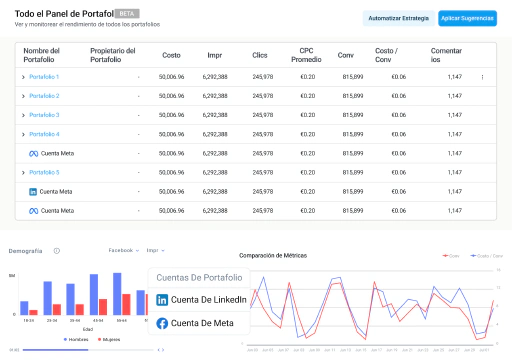
Task: Open the Portafolio 2 link
Action: pyautogui.click(x=44, y=96)
